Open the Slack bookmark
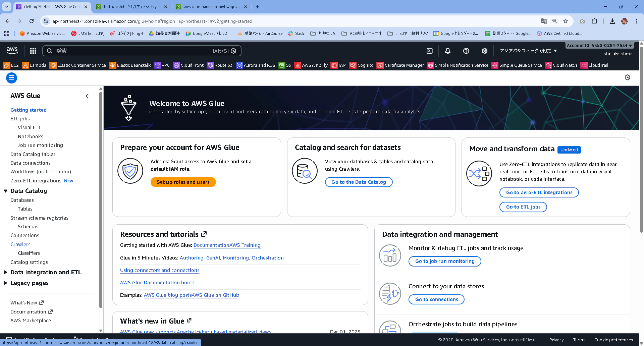644x346 pixels. tap(296, 34)
